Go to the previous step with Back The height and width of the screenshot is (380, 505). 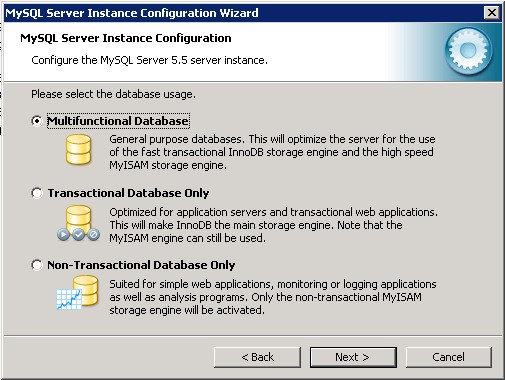pyautogui.click(x=257, y=357)
